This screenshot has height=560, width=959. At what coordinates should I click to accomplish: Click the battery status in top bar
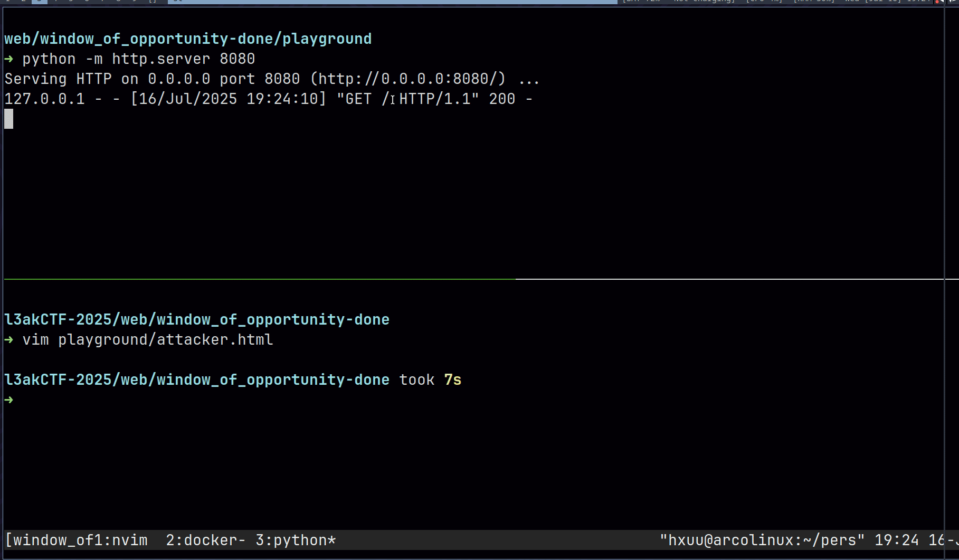(641, 2)
